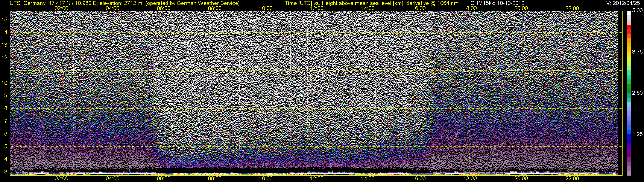Click the 4. km height axis label
The height and width of the screenshot is (182, 644).
point(6,159)
